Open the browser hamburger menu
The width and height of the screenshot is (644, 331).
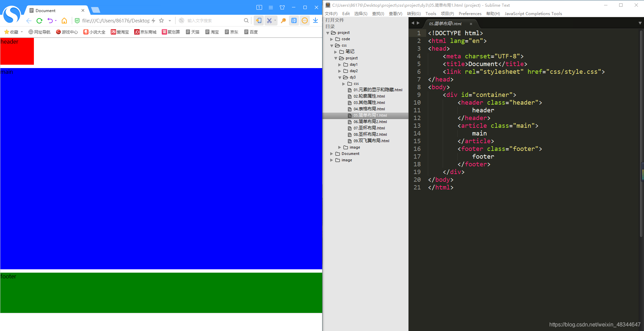tap(271, 7)
